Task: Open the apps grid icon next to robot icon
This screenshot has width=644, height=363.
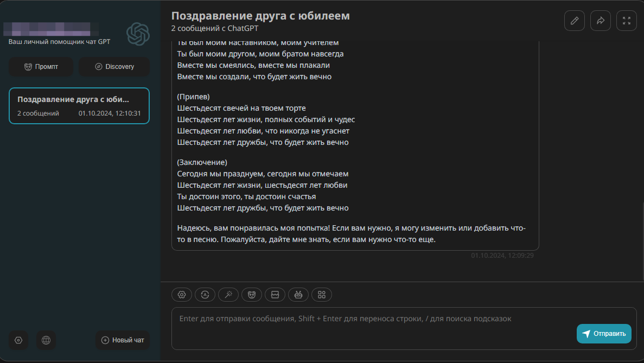Action: pyautogui.click(x=321, y=295)
